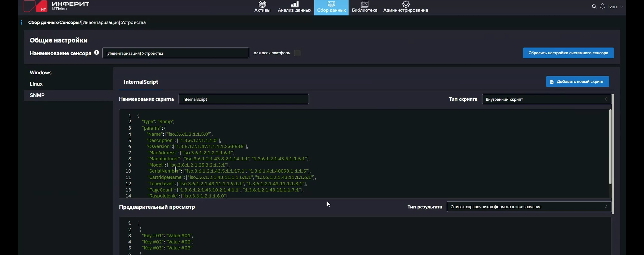Click Добавить новый скрипт button

(x=577, y=82)
